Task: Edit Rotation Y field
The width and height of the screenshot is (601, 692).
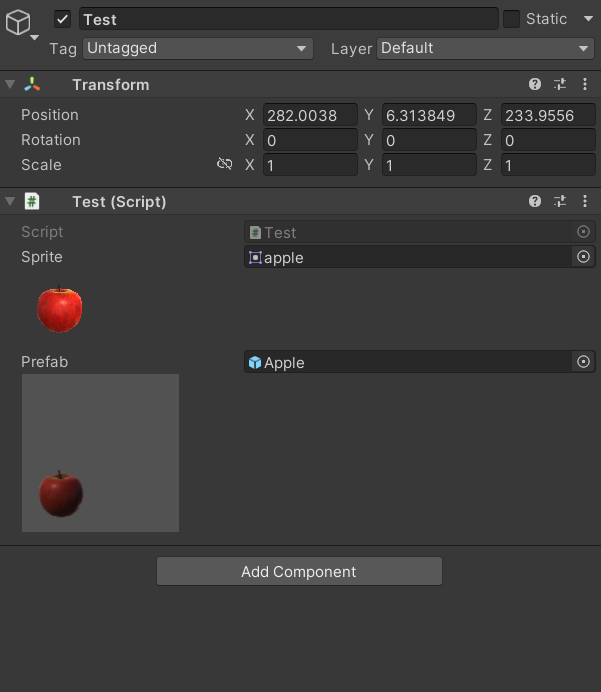Action: coord(429,140)
